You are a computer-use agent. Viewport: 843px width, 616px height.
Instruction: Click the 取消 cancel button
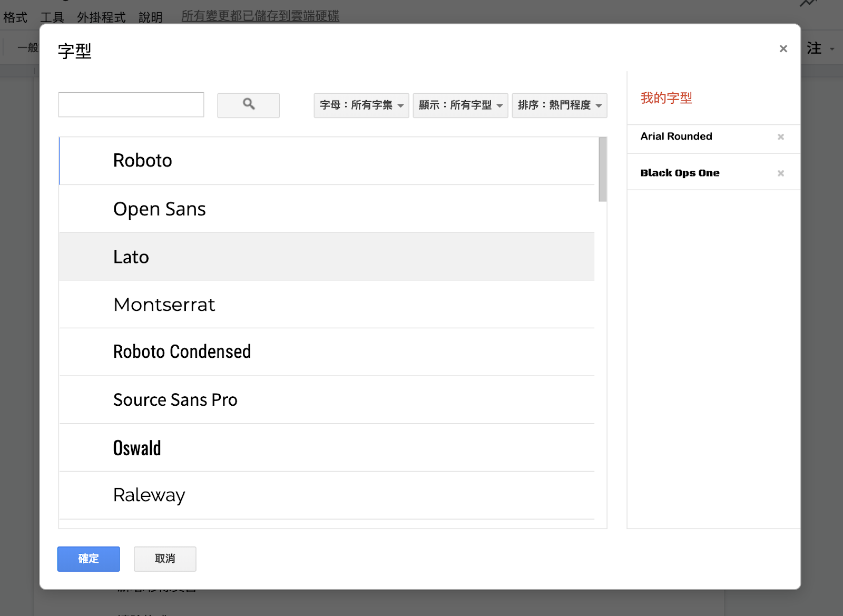pos(165,559)
